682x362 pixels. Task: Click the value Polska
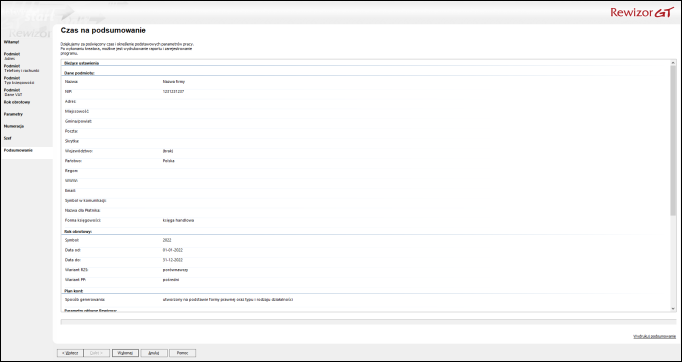click(169, 161)
